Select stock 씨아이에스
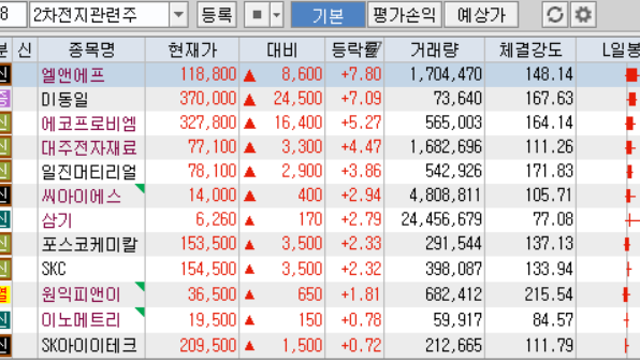 (x=81, y=196)
